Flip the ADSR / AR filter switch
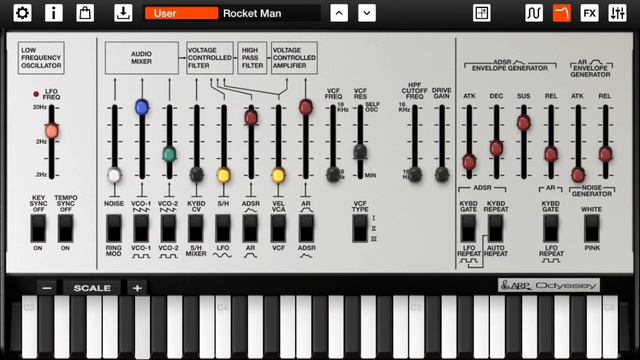The image size is (640, 360). click(250, 228)
